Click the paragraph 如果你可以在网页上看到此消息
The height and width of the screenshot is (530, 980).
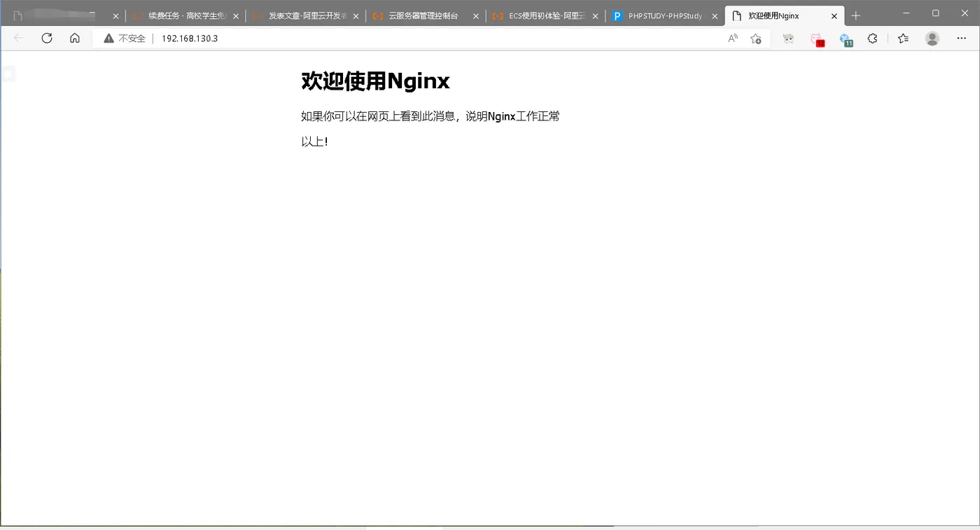(430, 116)
